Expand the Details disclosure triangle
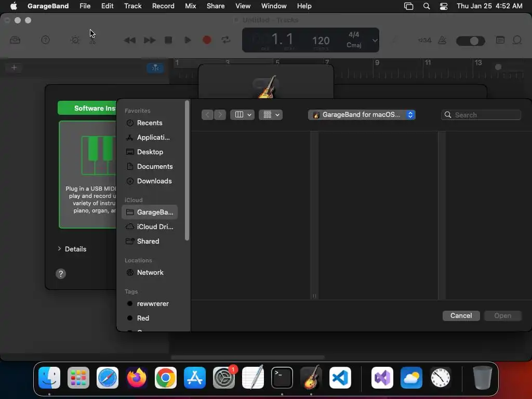This screenshot has width=532, height=399. 59,249
